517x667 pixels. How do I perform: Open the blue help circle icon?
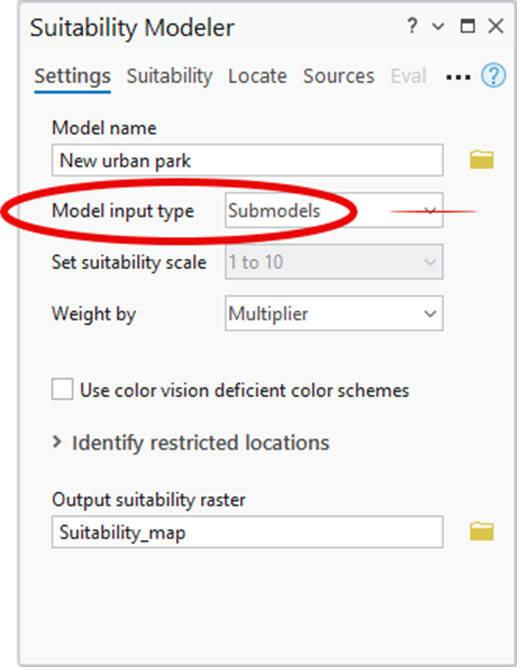[x=493, y=76]
